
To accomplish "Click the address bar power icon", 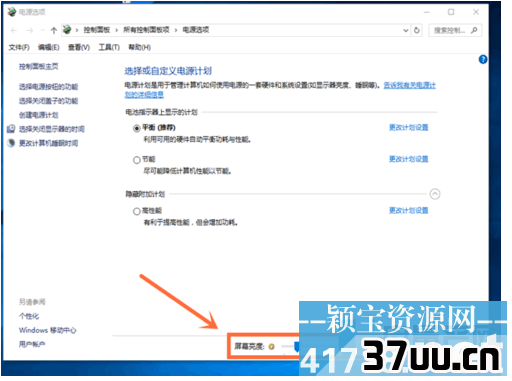I will click(x=67, y=30).
